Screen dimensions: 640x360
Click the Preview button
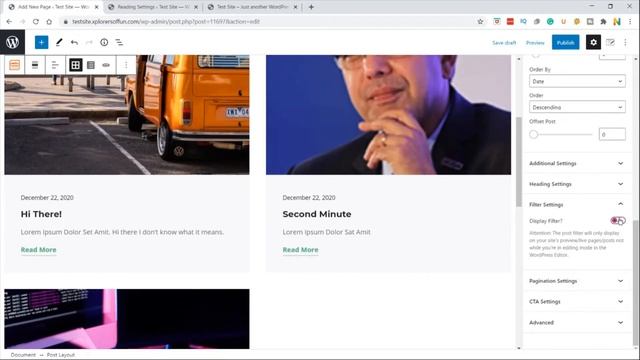tap(535, 43)
